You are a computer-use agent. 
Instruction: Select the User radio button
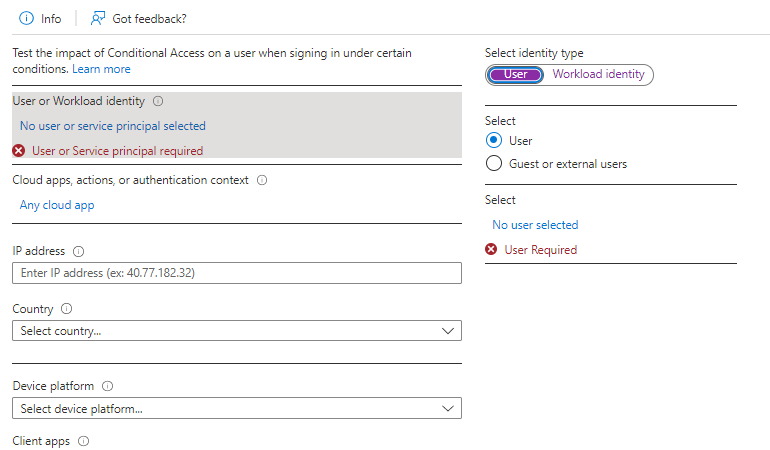[x=493, y=141]
